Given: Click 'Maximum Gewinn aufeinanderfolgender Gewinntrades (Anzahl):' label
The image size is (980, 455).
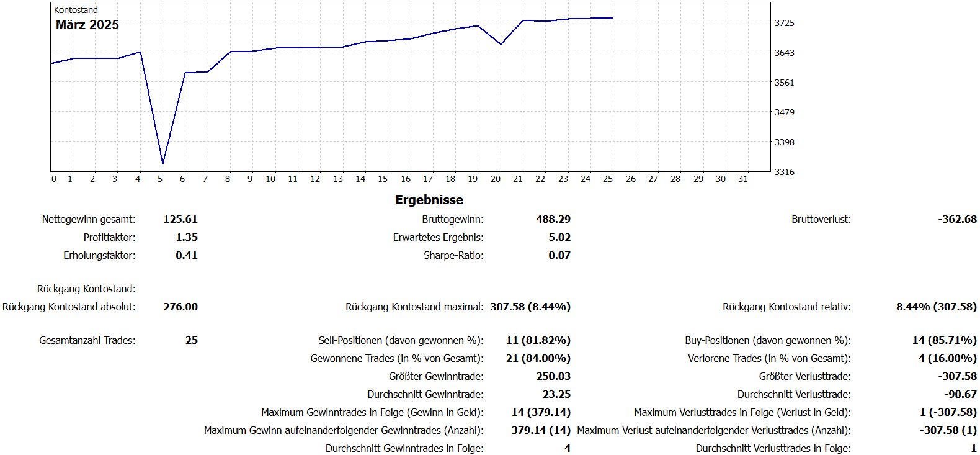Looking at the screenshot, I should click(x=344, y=430).
